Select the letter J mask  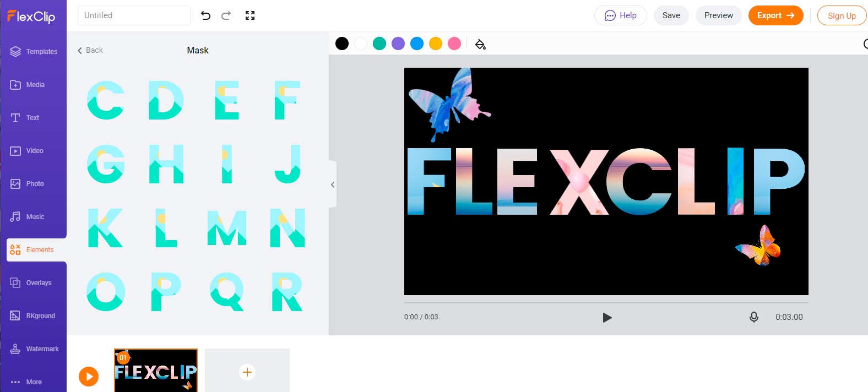(287, 164)
